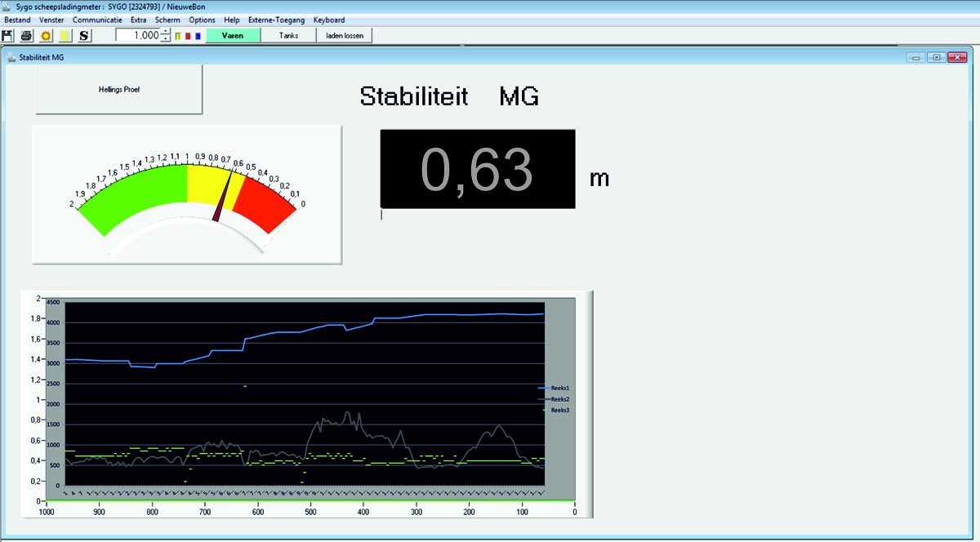Open the Externe-Toegang menu

(x=276, y=20)
